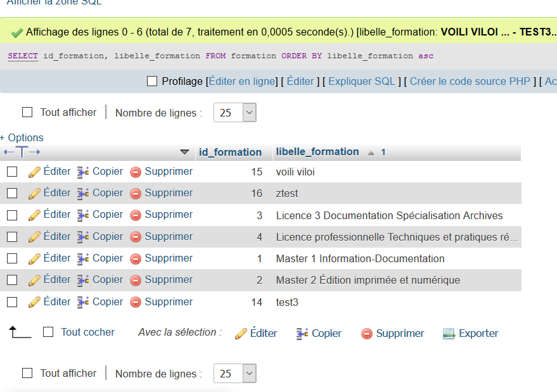Open the Nombre de lignes dropdown
The width and height of the screenshot is (557, 392).
point(234,112)
